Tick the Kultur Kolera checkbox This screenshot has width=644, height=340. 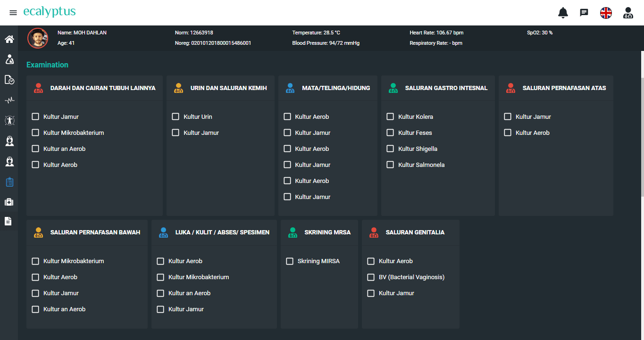390,116
